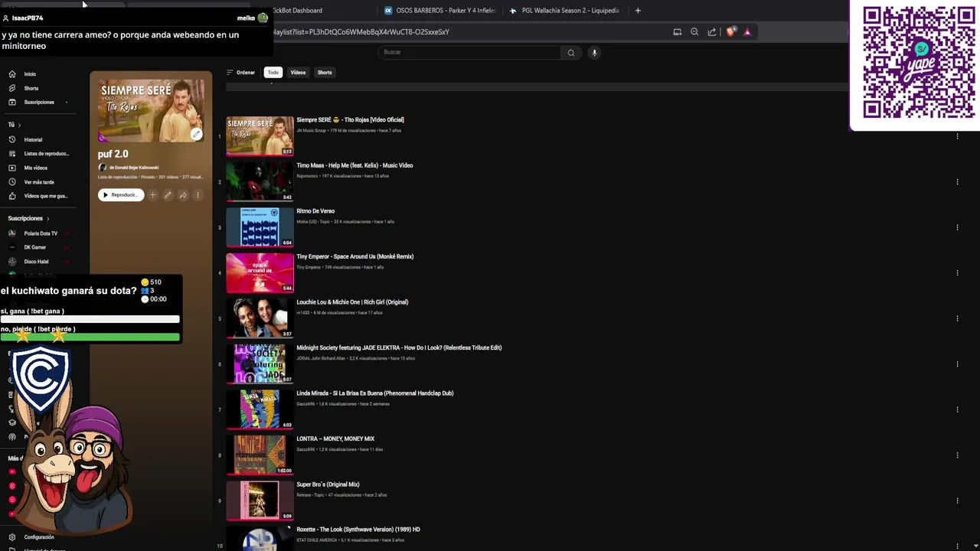Screen dimensions: 980x551
Task: Open three-dot menu for Linda Mirada video
Action: click(957, 409)
